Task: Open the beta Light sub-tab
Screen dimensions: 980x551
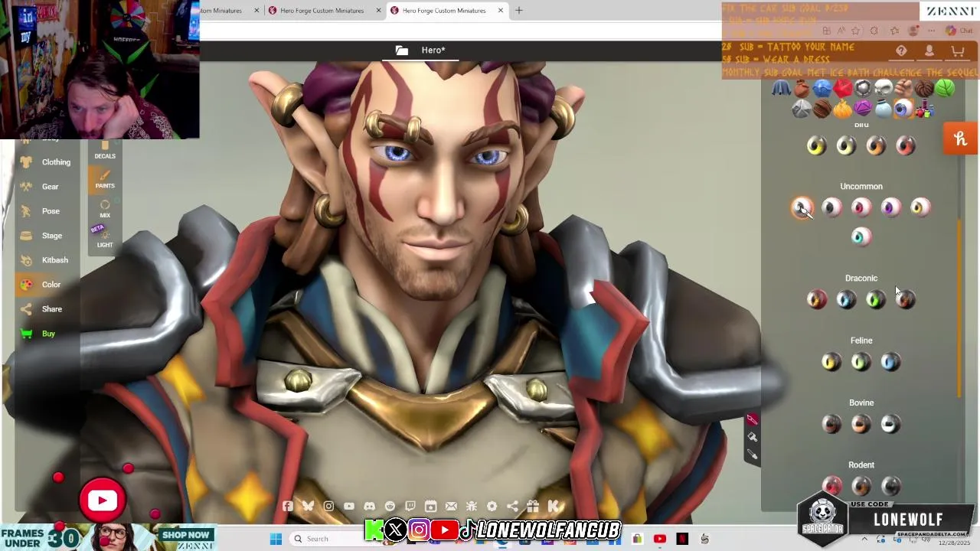Action: (x=105, y=238)
